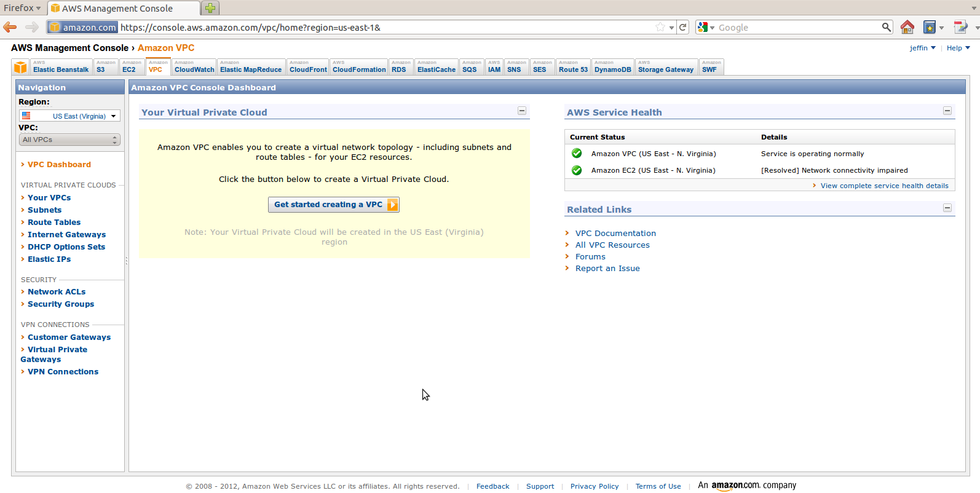The image size is (980, 493).
Task: Open the Firefox application menu
Action: (22, 8)
